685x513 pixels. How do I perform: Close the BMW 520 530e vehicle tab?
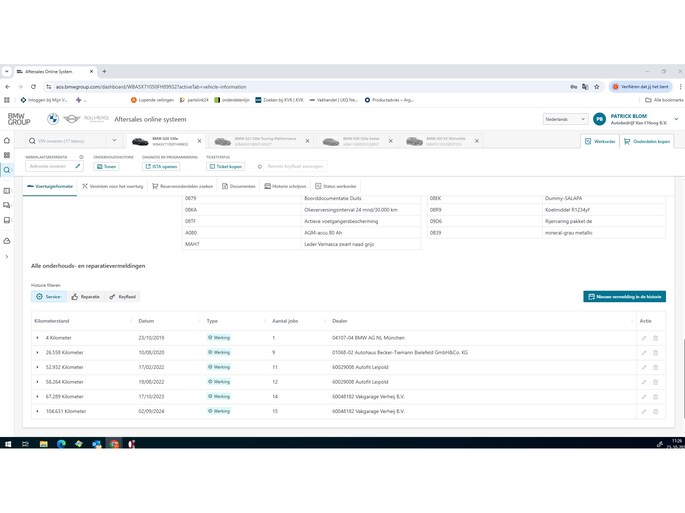pyautogui.click(x=199, y=141)
